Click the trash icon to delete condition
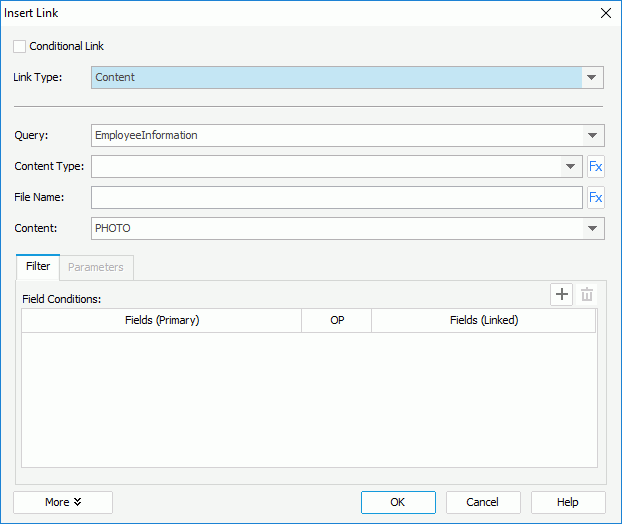The image size is (622, 524). coord(587,294)
